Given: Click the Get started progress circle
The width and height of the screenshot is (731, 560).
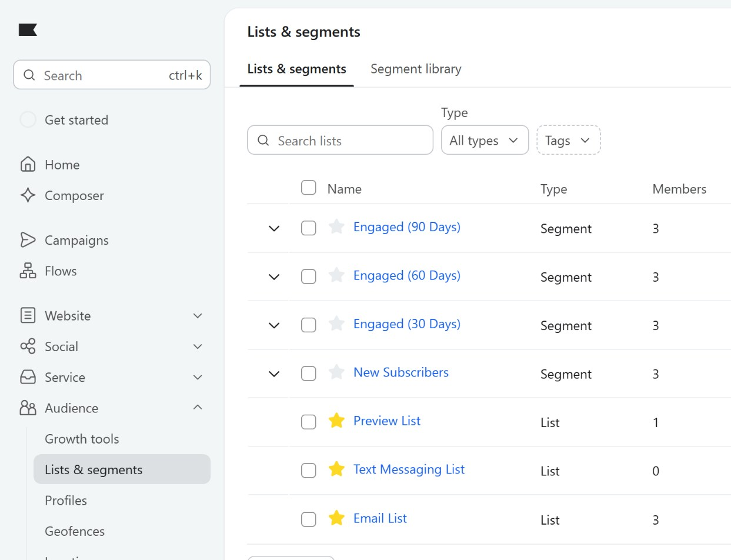Looking at the screenshot, I should [28, 120].
